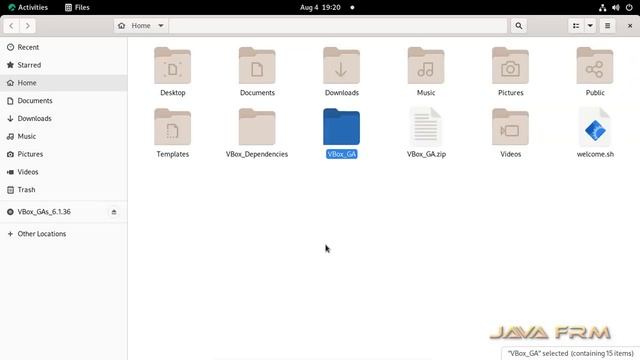Image resolution: width=640 pixels, height=360 pixels.
Task: Expand the Home path bar dropdown
Action: point(161,26)
